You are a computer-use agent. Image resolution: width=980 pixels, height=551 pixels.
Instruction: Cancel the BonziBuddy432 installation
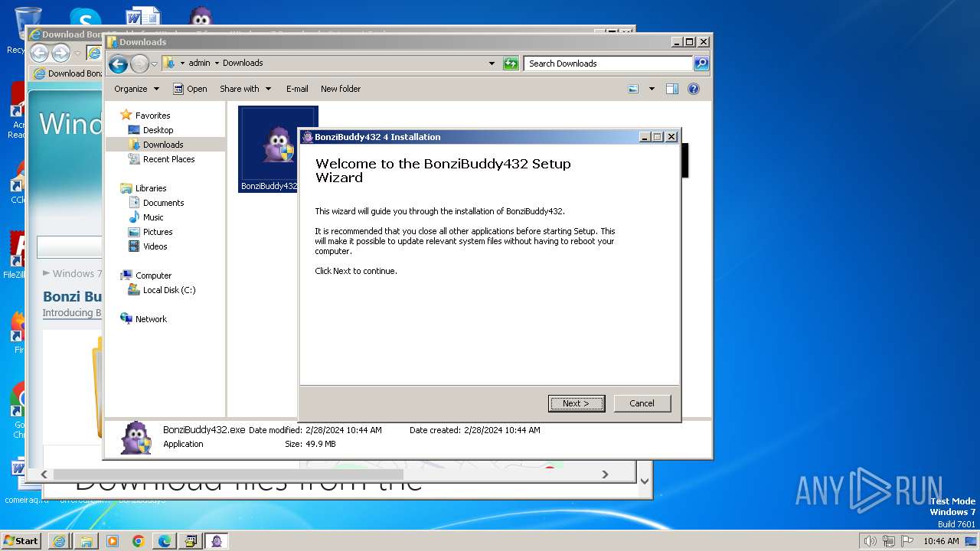tap(642, 403)
